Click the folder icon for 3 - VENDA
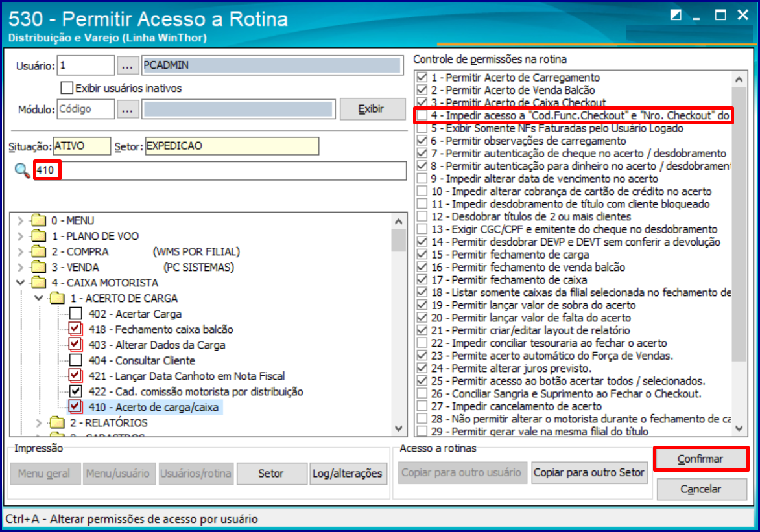 (38, 268)
